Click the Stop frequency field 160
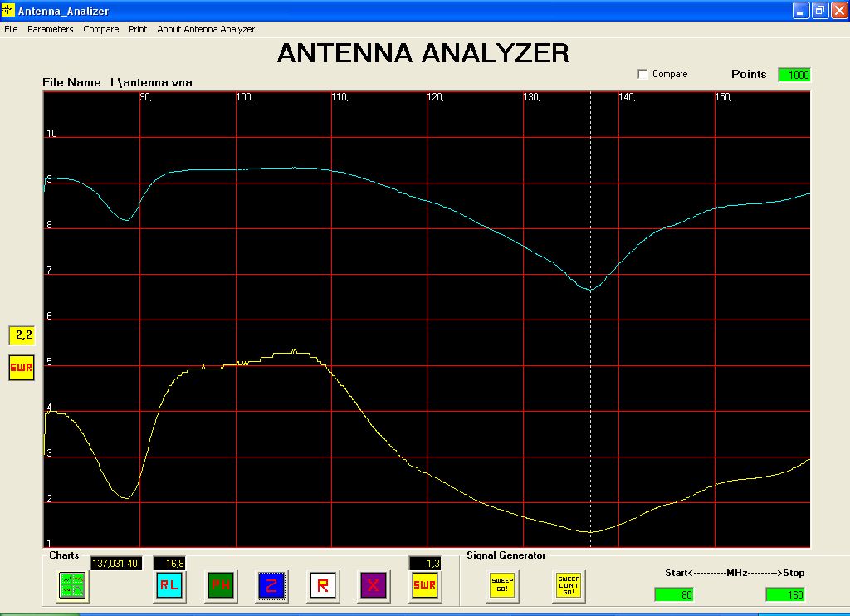This screenshot has height=616, width=850. point(785,595)
